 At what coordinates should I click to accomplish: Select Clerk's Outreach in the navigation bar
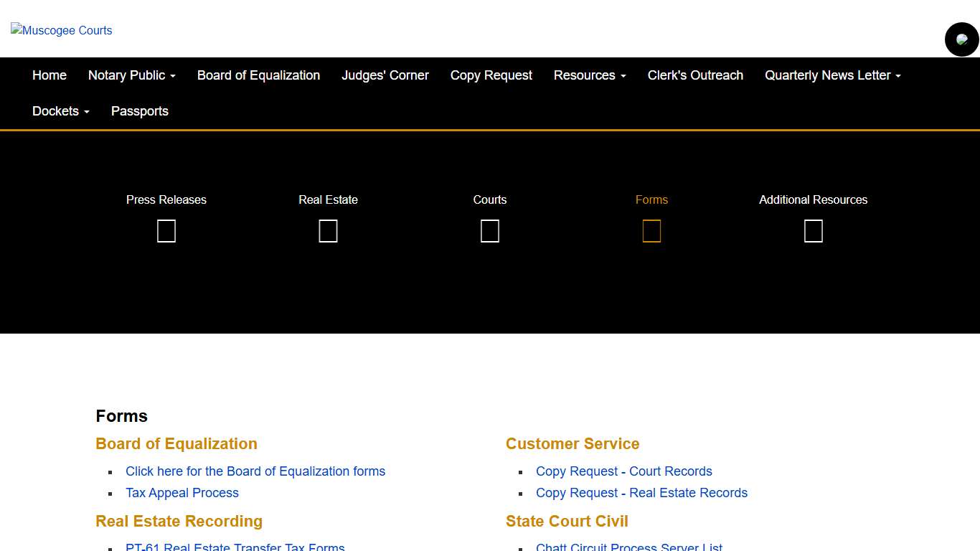[x=695, y=75]
